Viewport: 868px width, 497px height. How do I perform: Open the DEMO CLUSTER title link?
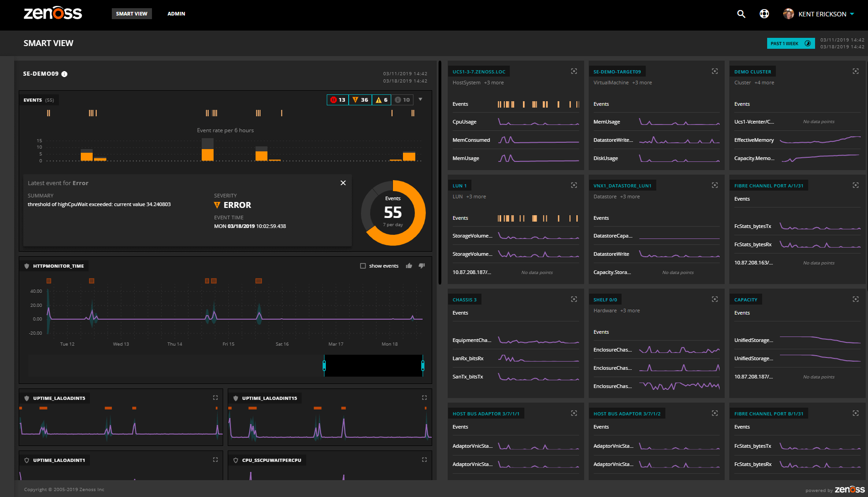tap(753, 72)
